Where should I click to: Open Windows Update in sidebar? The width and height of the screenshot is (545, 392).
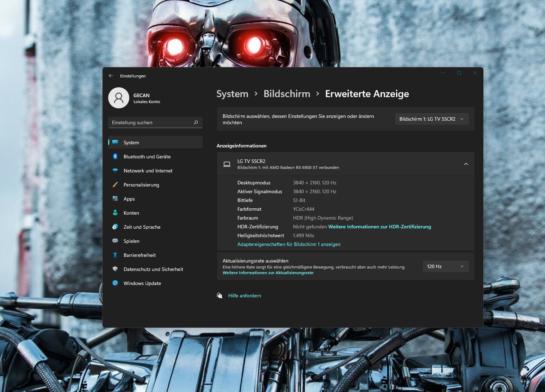155,283
